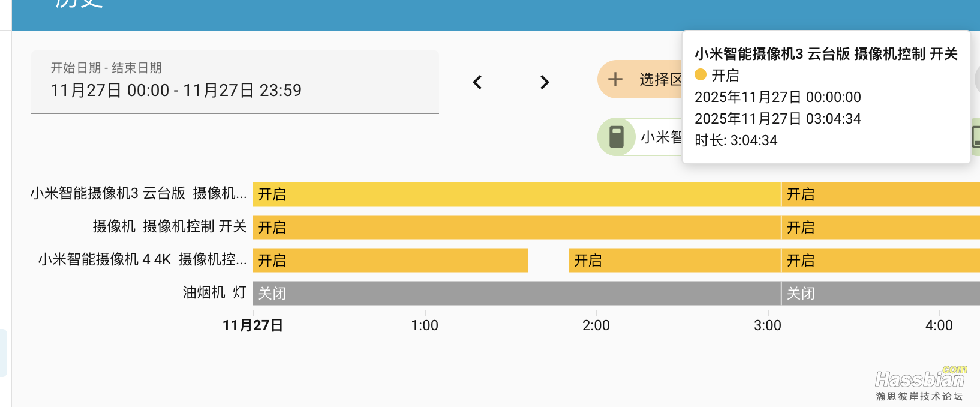Screen dimensions: 980x407
Task: Click the device icon on the 小米智 chip
Action: click(x=617, y=137)
